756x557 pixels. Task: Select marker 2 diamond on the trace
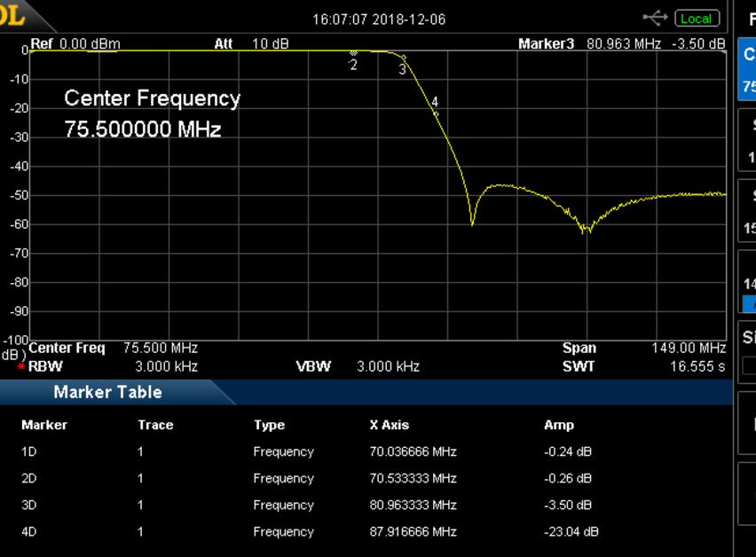click(353, 54)
